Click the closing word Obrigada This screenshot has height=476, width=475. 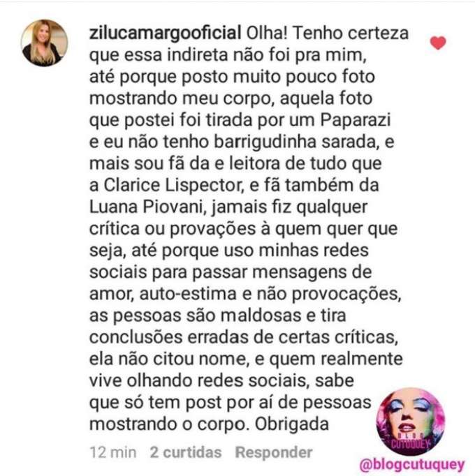292,424
